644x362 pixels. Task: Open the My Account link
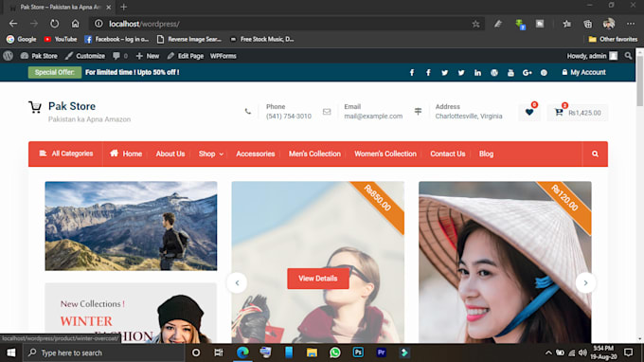[x=583, y=72]
